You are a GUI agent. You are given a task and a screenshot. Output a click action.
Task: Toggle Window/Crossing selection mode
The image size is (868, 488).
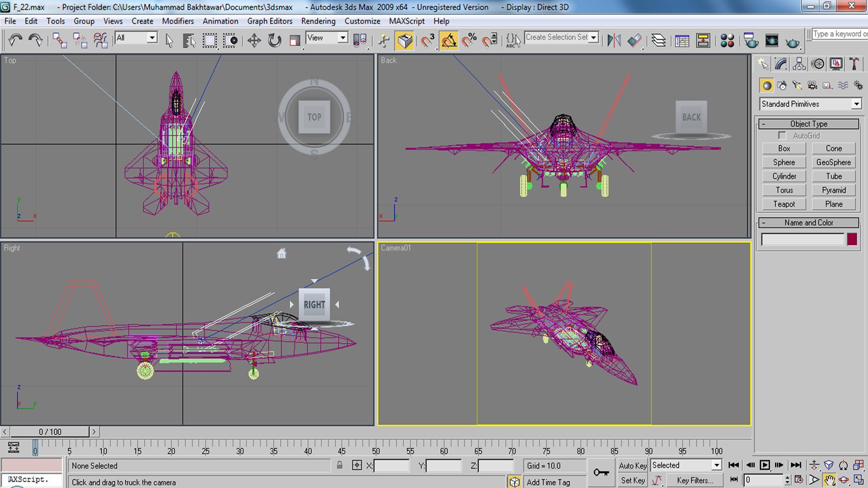point(230,41)
